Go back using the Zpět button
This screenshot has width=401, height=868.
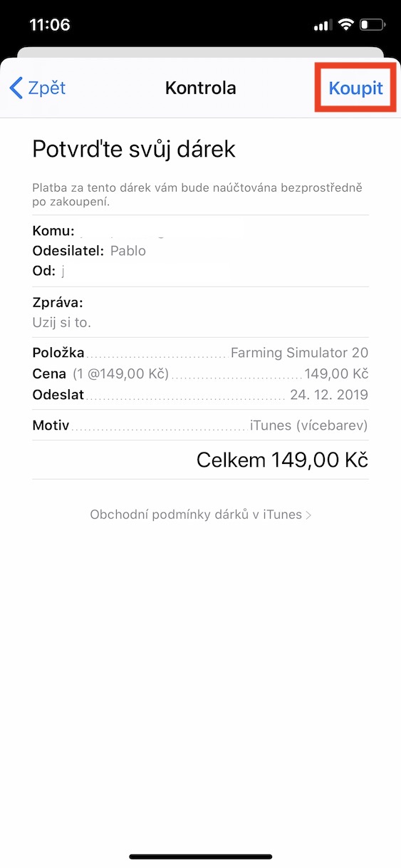tap(38, 88)
